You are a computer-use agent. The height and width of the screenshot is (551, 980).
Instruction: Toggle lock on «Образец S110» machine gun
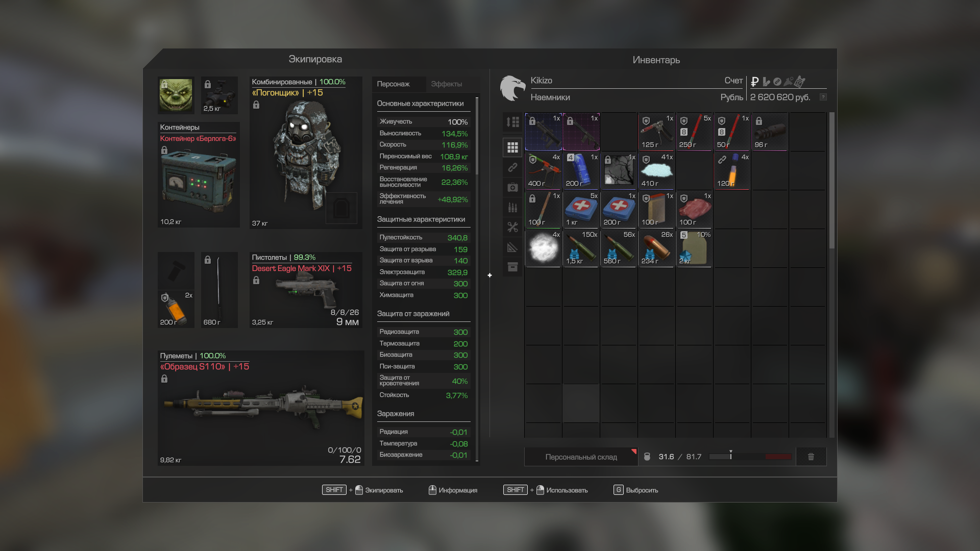[x=164, y=379]
